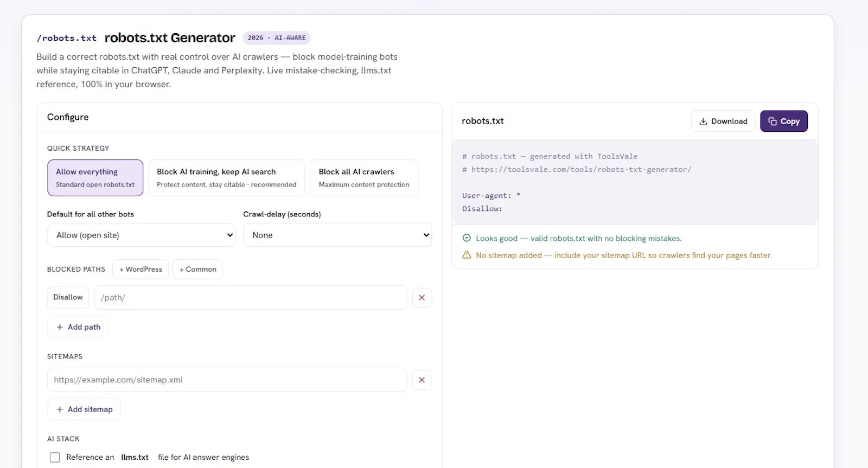Copy the generated robots.txt
The height and width of the screenshot is (468, 868).
pos(784,121)
